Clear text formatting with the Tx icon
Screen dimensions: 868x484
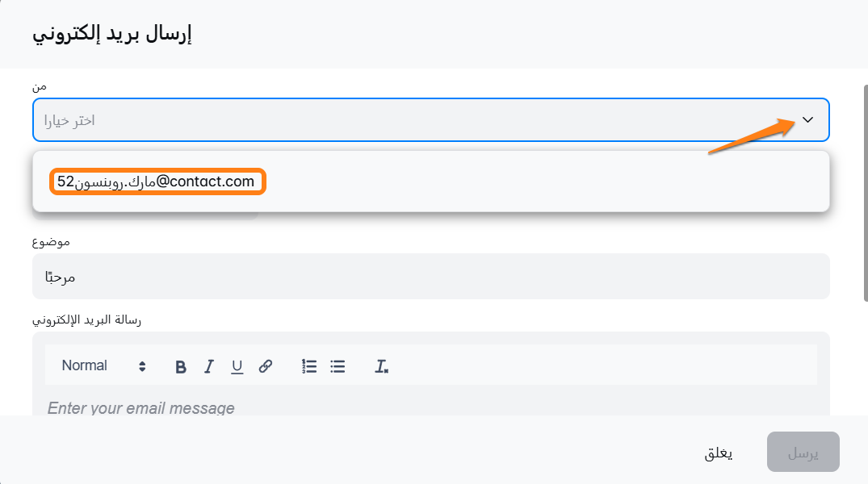(382, 366)
